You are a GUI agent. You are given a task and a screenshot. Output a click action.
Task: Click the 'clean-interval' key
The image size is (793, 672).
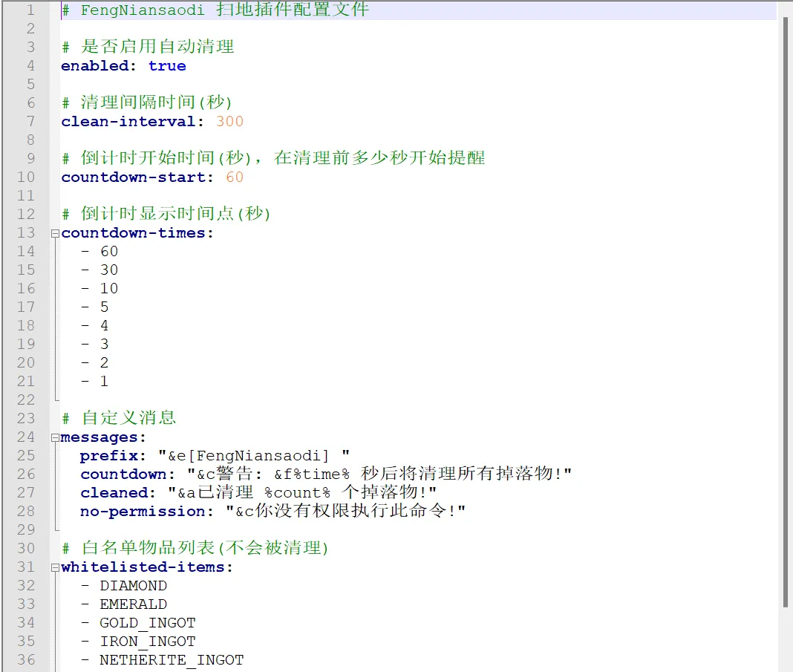pos(128,122)
